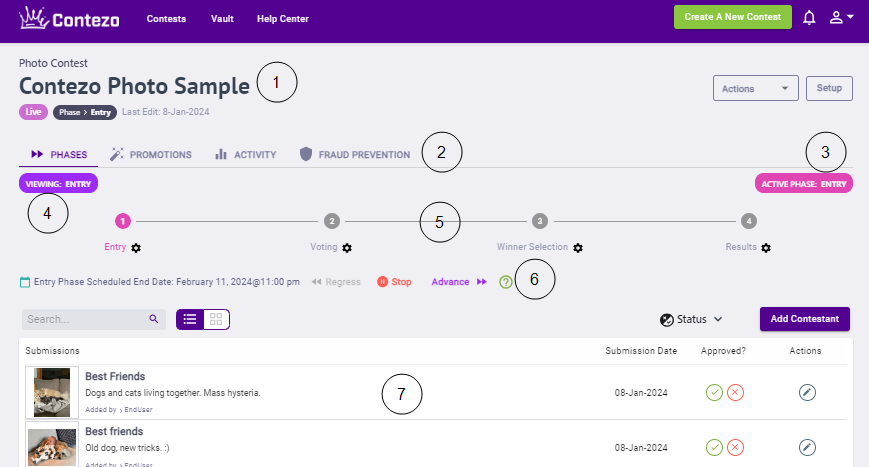Click the 'Submissions' column header
This screenshot has width=869, height=467.
pos(52,351)
